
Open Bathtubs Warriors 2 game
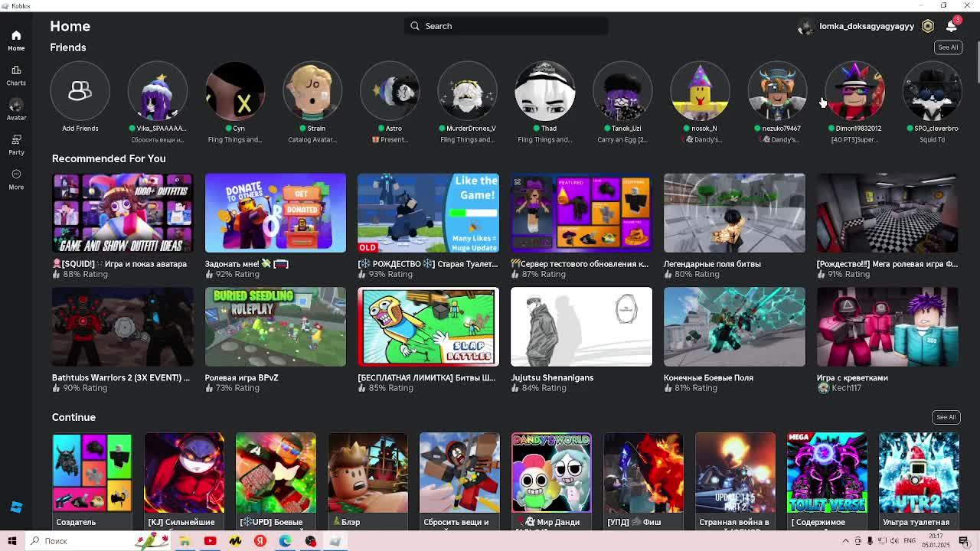(122, 327)
